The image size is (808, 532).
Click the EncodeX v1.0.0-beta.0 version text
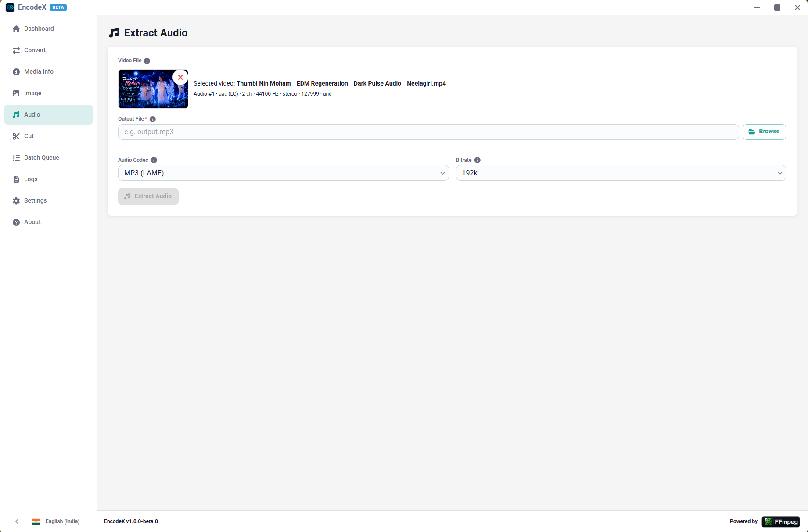(131, 521)
